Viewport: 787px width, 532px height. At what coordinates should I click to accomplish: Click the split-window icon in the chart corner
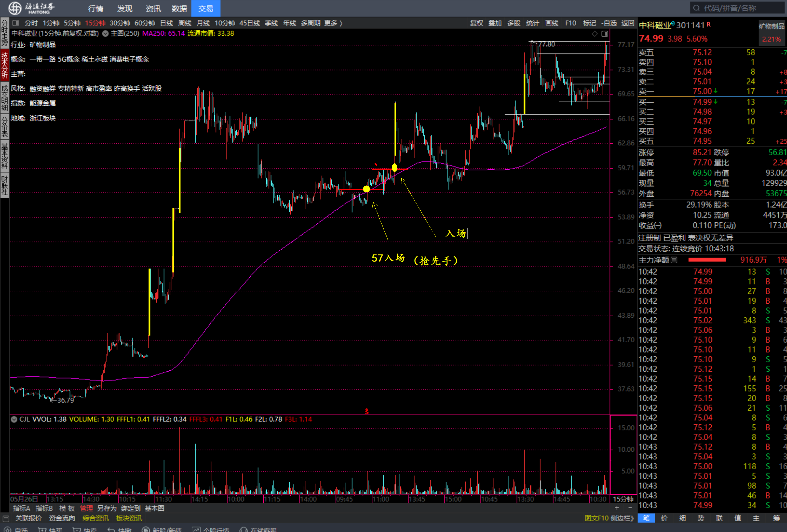(x=605, y=33)
